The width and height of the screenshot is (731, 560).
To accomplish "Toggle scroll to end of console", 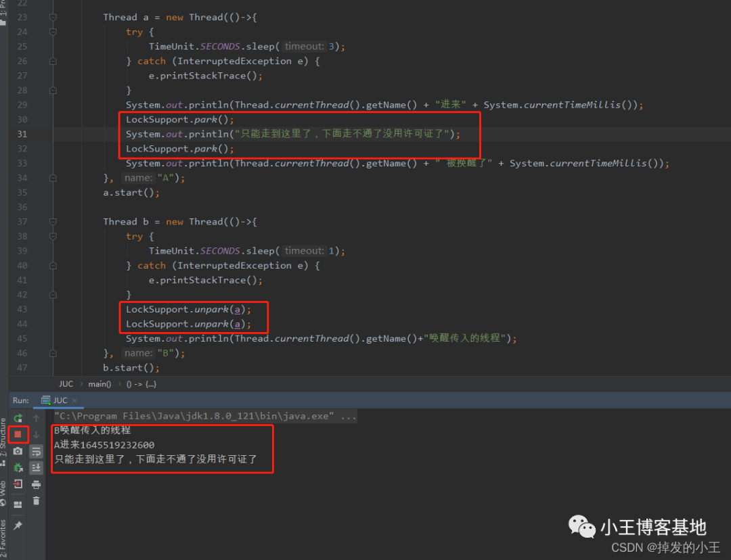I will (37, 467).
